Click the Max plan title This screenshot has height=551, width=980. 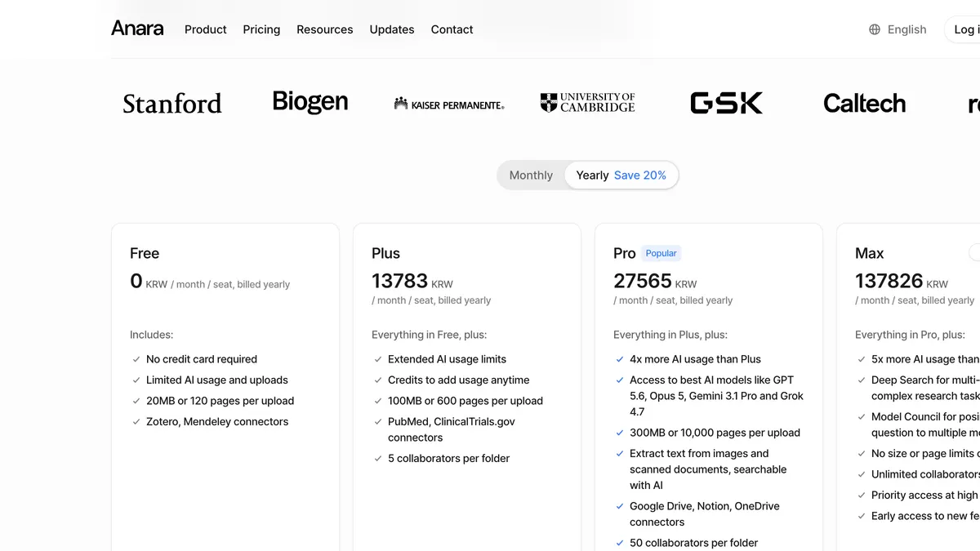tap(870, 253)
